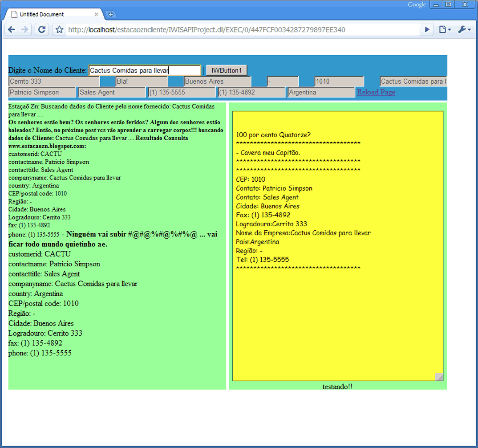The image size is (478, 448).
Task: Click the Sales Agent title field
Action: tap(112, 92)
